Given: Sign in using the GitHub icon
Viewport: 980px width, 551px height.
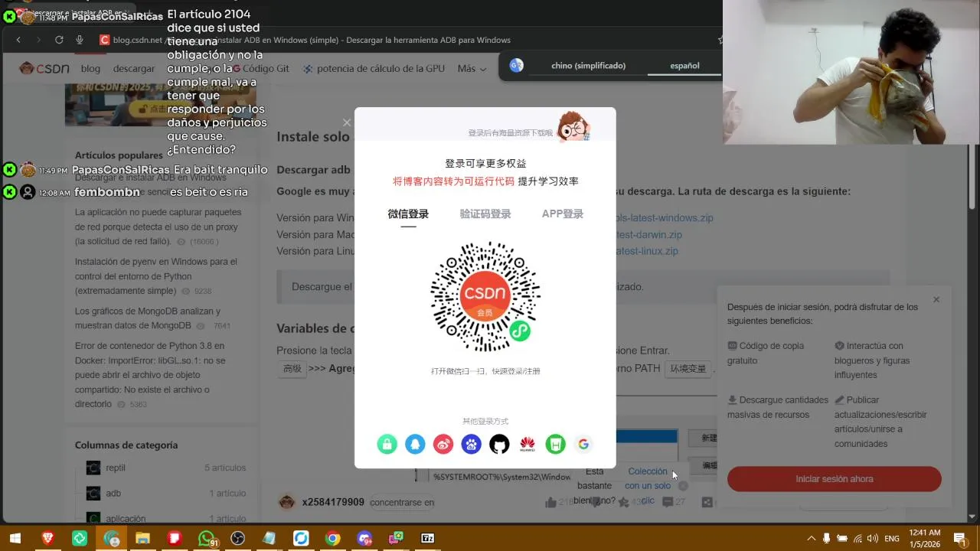Looking at the screenshot, I should point(499,444).
